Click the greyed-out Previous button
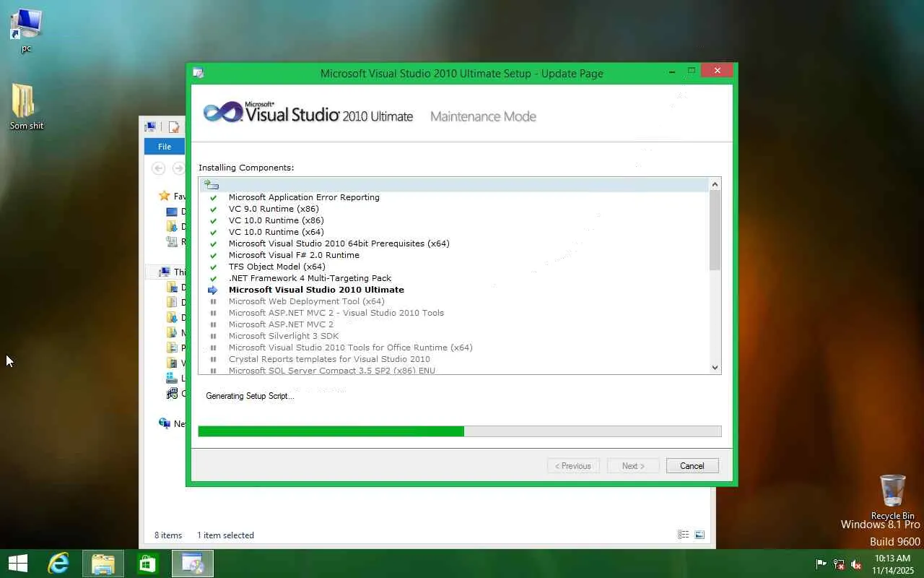 573,466
